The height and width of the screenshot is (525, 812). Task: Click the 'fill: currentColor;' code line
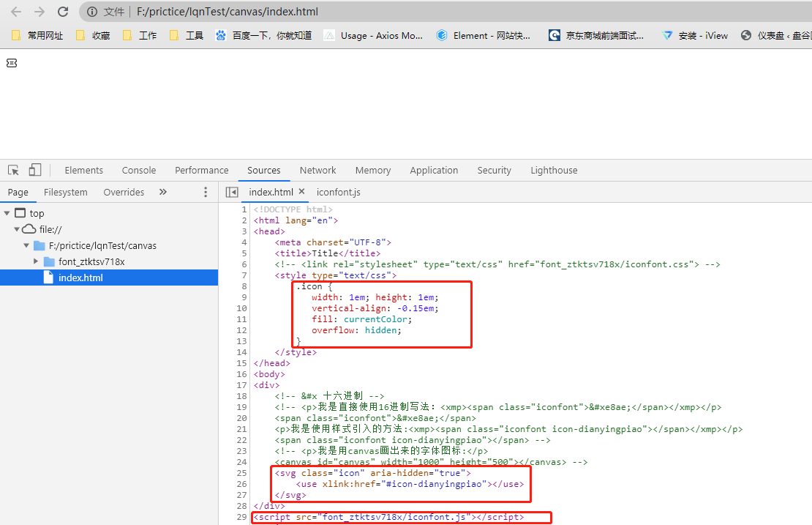point(361,319)
